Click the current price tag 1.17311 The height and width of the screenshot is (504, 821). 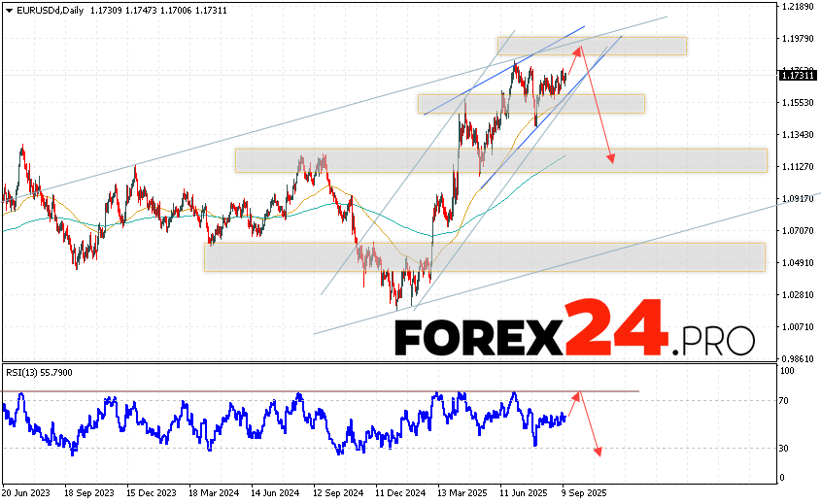click(797, 74)
